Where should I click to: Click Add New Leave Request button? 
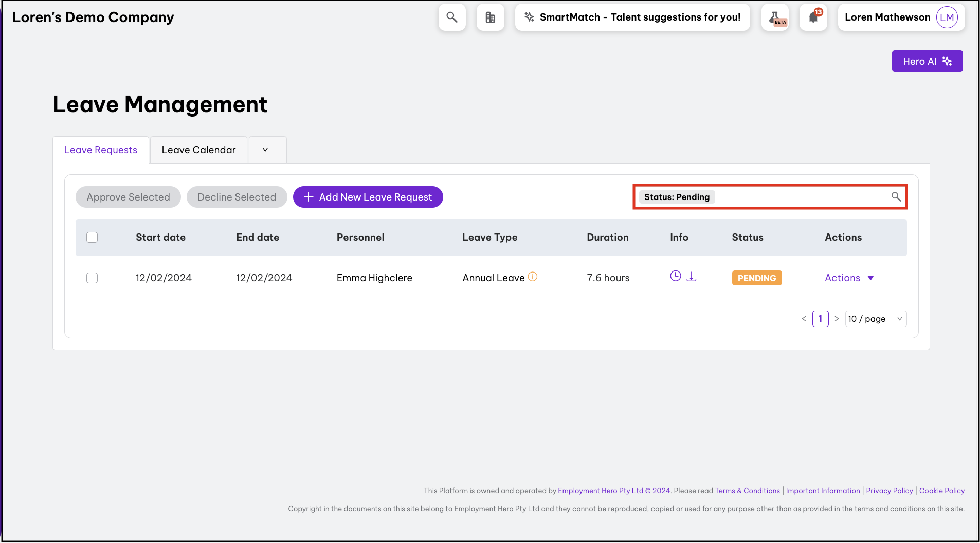tap(368, 197)
